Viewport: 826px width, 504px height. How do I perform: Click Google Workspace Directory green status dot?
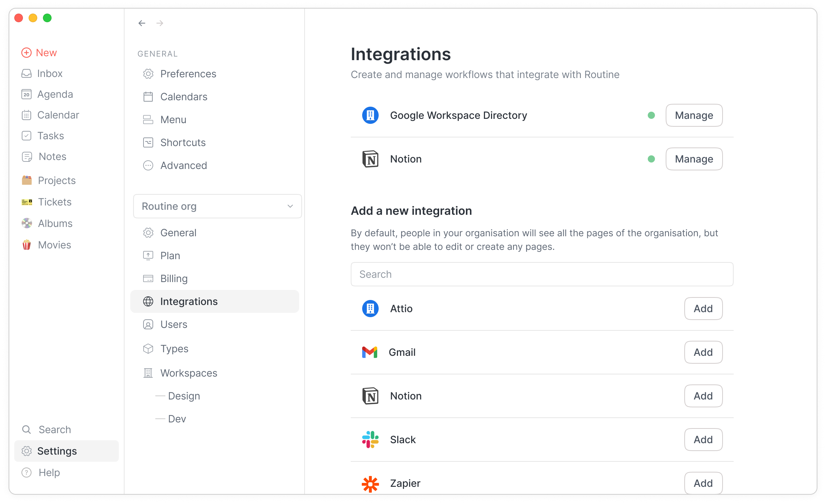tap(651, 115)
